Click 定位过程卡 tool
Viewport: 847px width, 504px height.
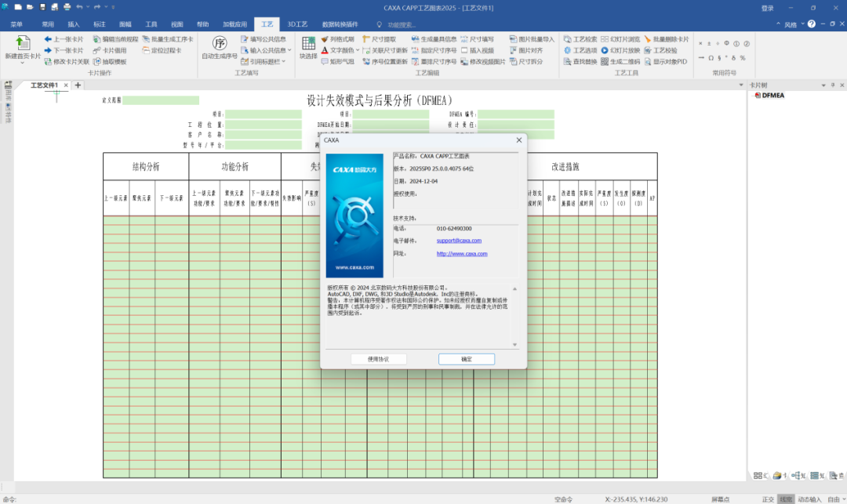(162, 50)
